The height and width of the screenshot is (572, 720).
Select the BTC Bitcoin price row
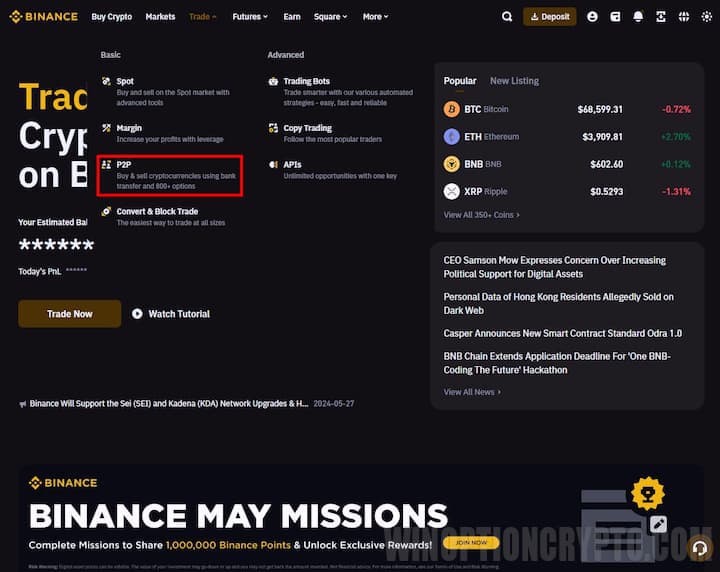(567, 109)
